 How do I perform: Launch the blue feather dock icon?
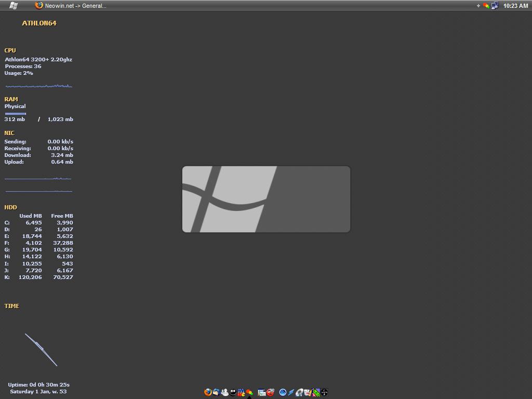(x=291, y=392)
